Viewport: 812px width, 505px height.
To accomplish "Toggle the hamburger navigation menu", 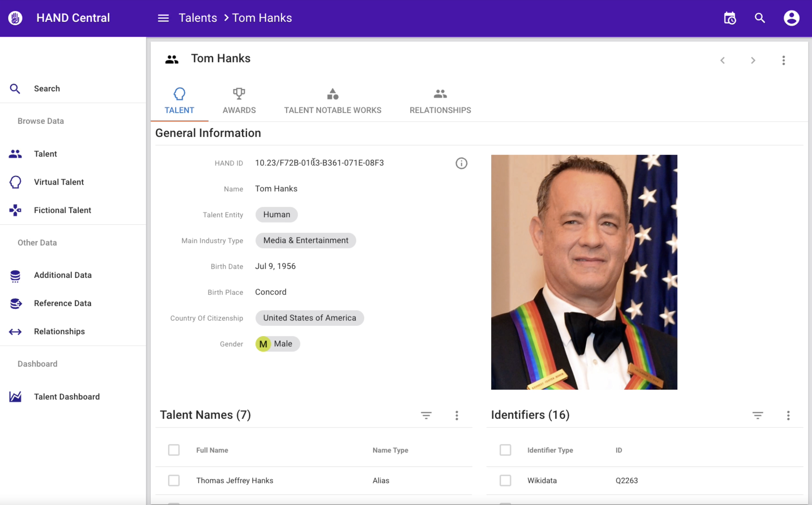I will click(163, 18).
